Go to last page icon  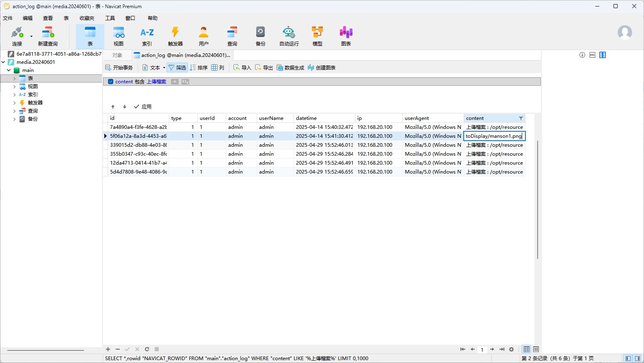pyautogui.click(x=502, y=349)
